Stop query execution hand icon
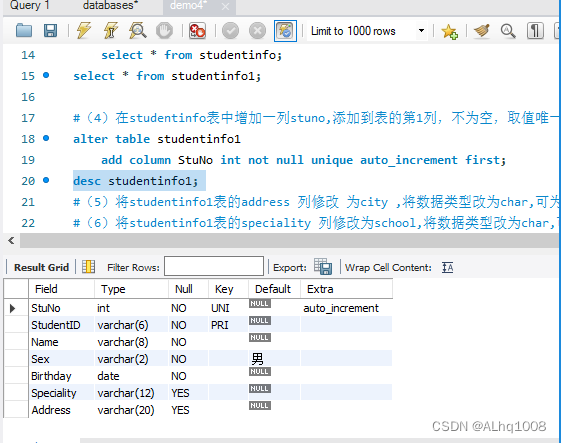The height and width of the screenshot is (443, 561). point(164,31)
